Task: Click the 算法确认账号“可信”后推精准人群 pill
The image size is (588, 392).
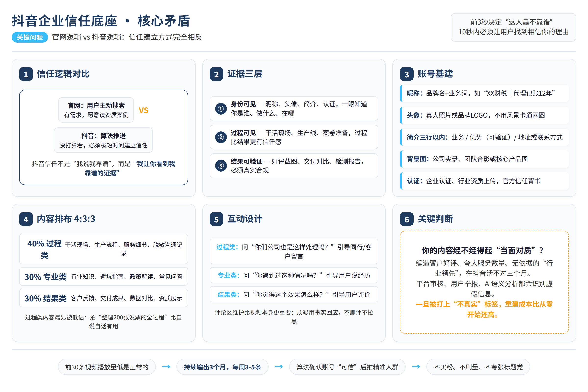Action: click(x=347, y=367)
